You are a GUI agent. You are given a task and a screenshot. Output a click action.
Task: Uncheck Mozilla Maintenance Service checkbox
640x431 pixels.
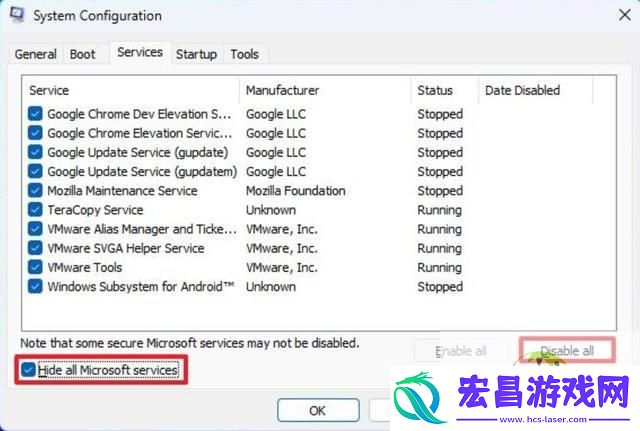click(35, 190)
